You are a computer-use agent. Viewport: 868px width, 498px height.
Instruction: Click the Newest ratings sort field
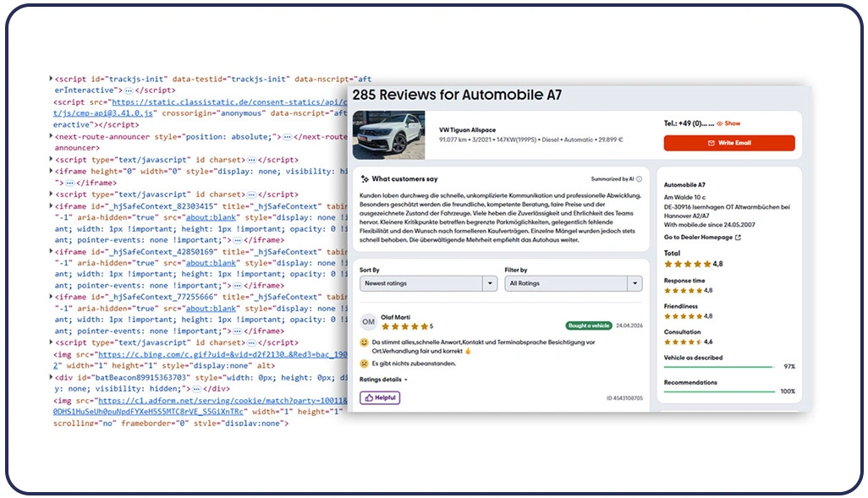[x=428, y=283]
